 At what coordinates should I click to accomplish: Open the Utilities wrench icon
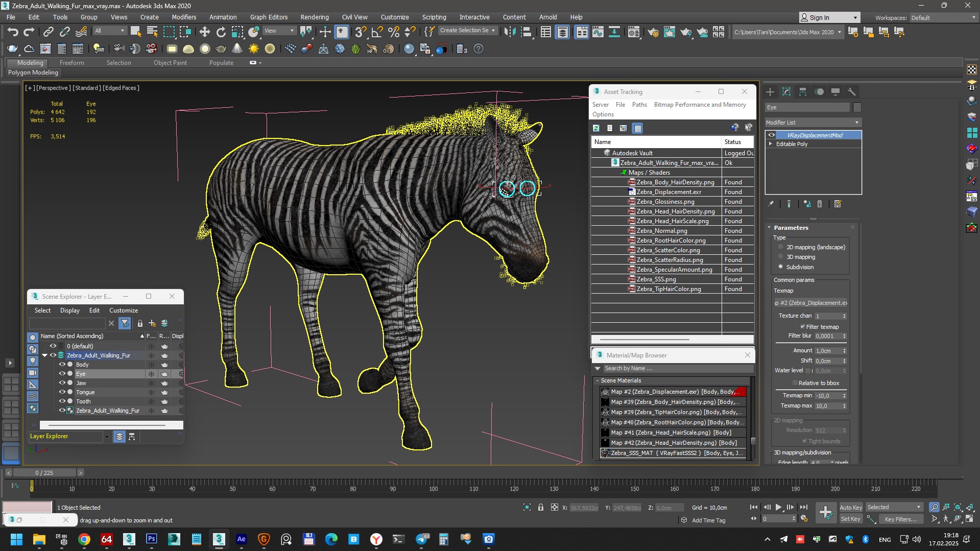point(852,92)
